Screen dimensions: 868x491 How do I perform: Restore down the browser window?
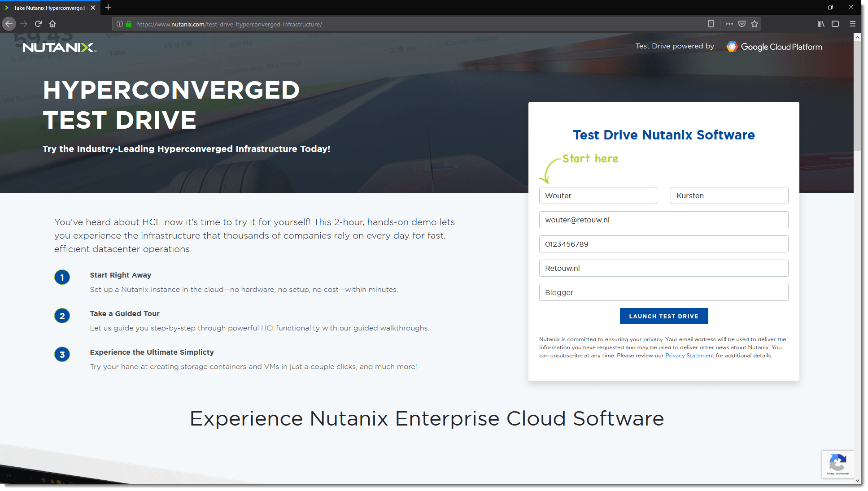pyautogui.click(x=830, y=7)
